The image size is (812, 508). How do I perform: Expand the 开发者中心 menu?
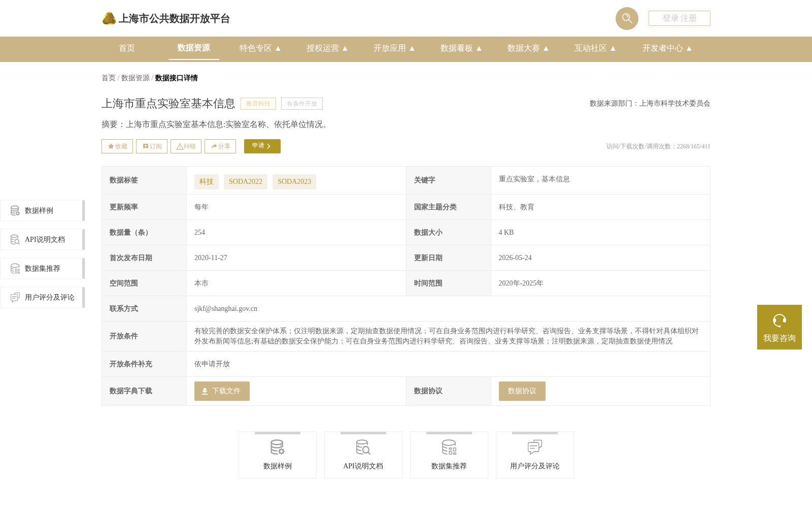click(x=667, y=48)
